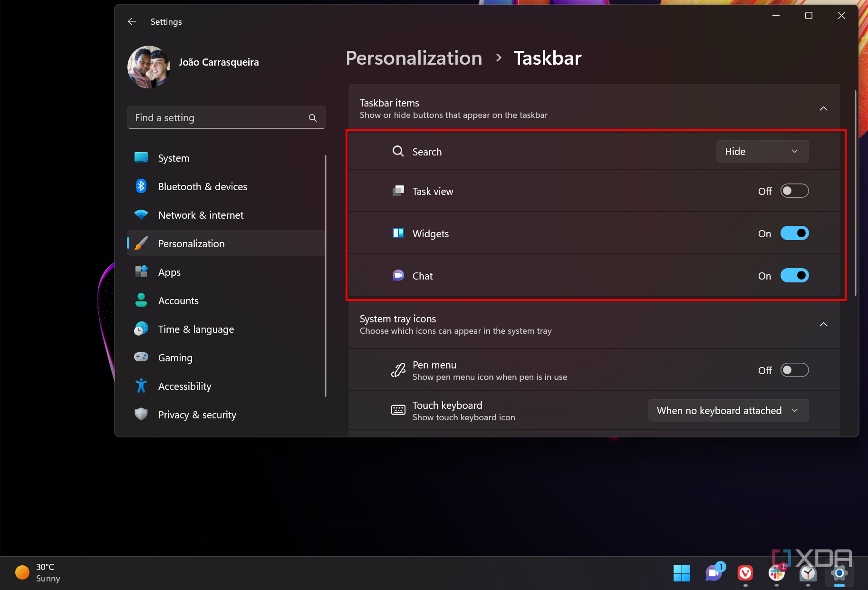Click the Touch keyboard icon

[x=398, y=410]
